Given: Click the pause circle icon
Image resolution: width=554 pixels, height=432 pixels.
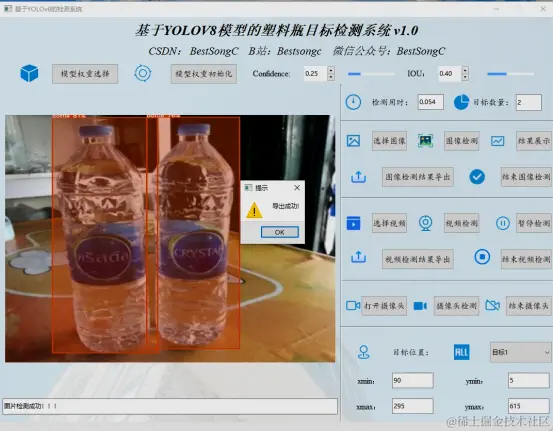Looking at the screenshot, I should [502, 223].
